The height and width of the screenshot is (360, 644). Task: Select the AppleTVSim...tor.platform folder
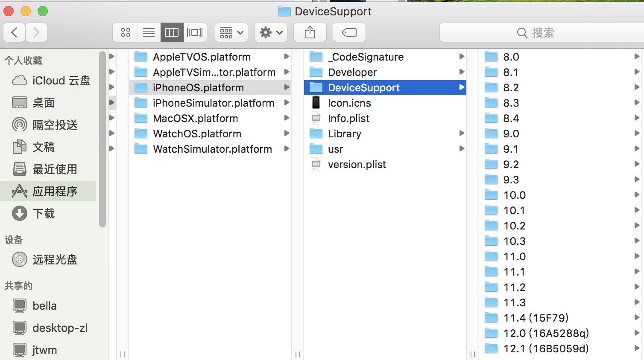pyautogui.click(x=210, y=72)
